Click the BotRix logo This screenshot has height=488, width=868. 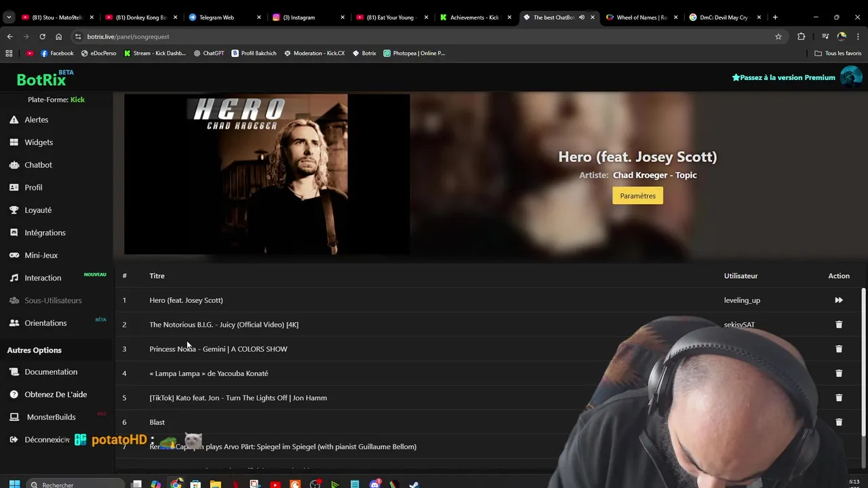42,79
